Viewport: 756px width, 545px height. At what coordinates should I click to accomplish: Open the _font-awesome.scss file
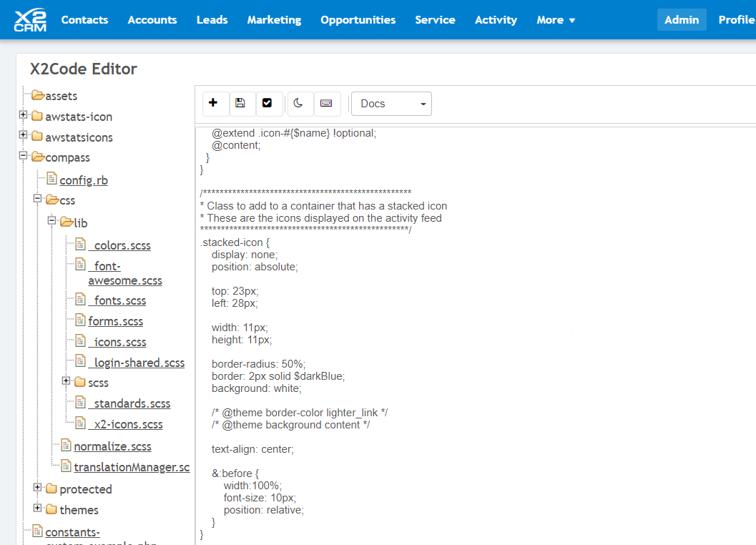coord(125,273)
